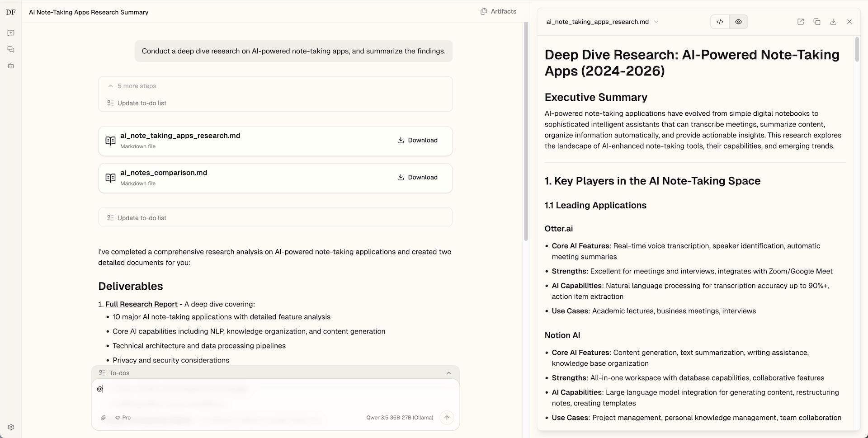The width and height of the screenshot is (868, 438).
Task: Start a new chat from the sidebar
Action: 11,33
